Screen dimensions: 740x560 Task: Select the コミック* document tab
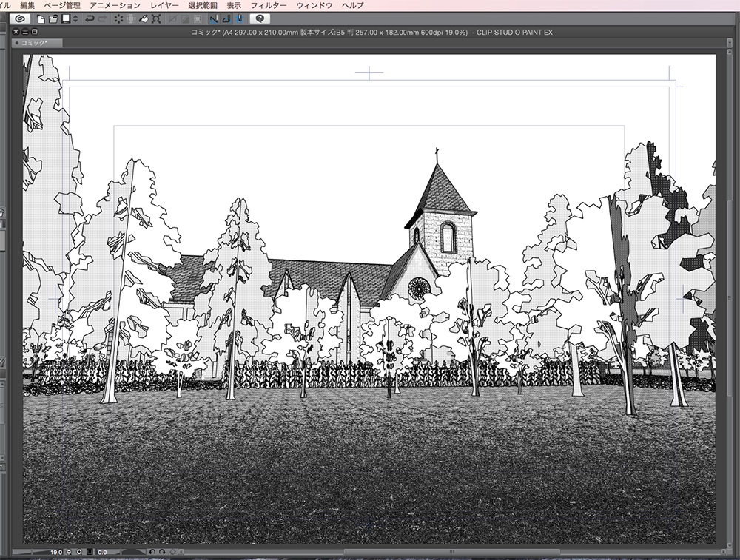[37, 43]
